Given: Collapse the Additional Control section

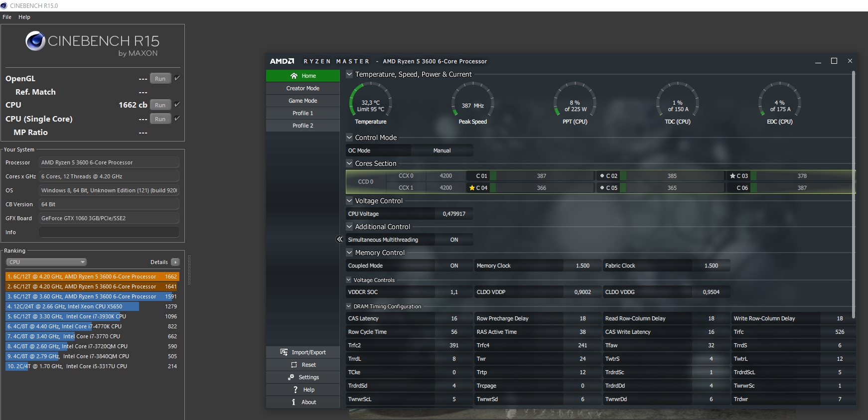Looking at the screenshot, I should click(349, 227).
